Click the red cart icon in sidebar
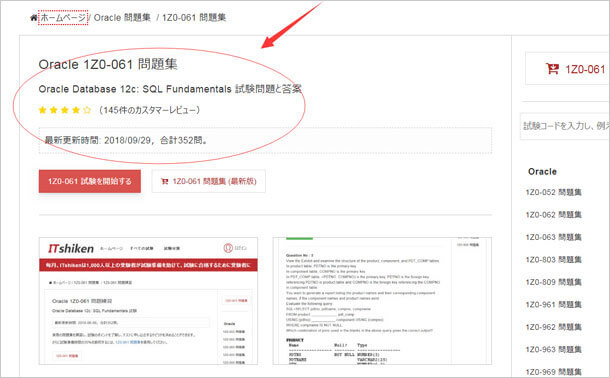The image size is (610, 378). (x=552, y=69)
